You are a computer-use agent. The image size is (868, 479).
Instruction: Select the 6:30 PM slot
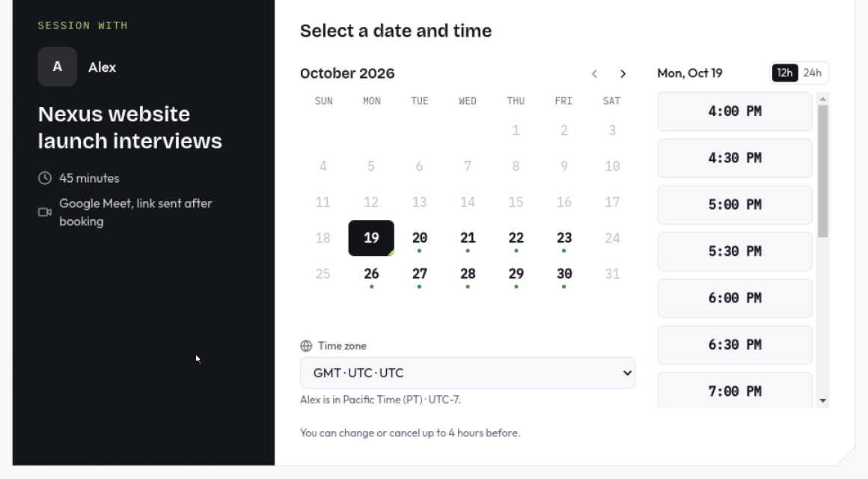point(735,345)
